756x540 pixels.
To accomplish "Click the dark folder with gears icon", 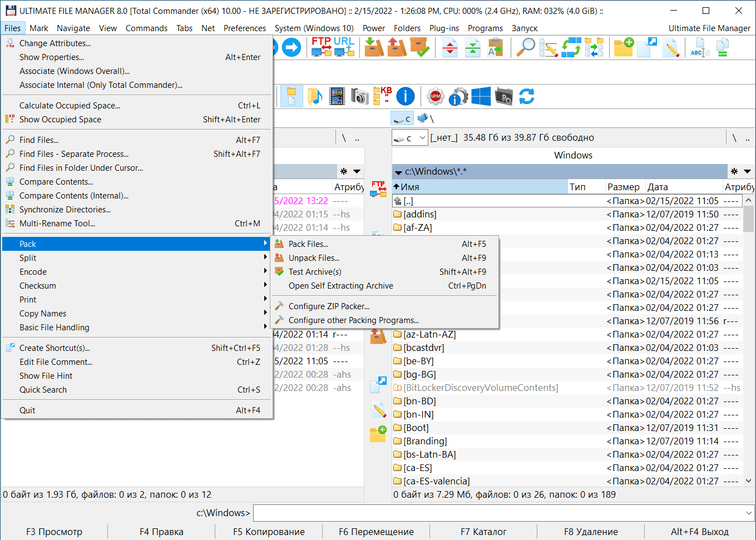I will 504,97.
